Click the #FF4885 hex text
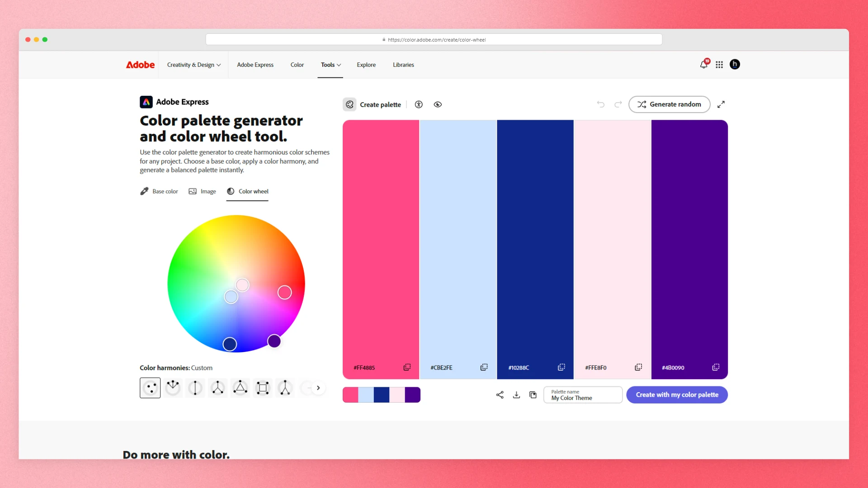This screenshot has height=488, width=868. (364, 368)
